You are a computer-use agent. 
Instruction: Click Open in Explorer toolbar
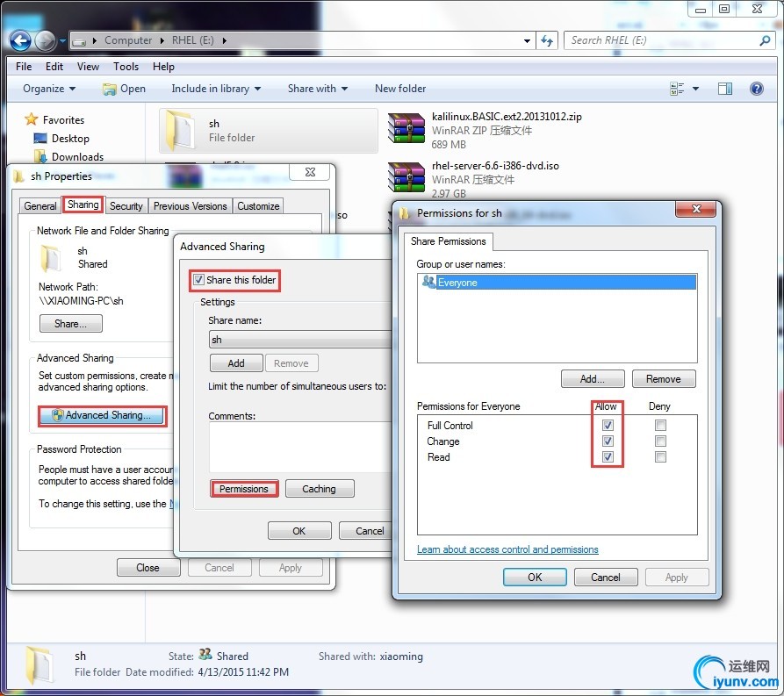coord(125,89)
